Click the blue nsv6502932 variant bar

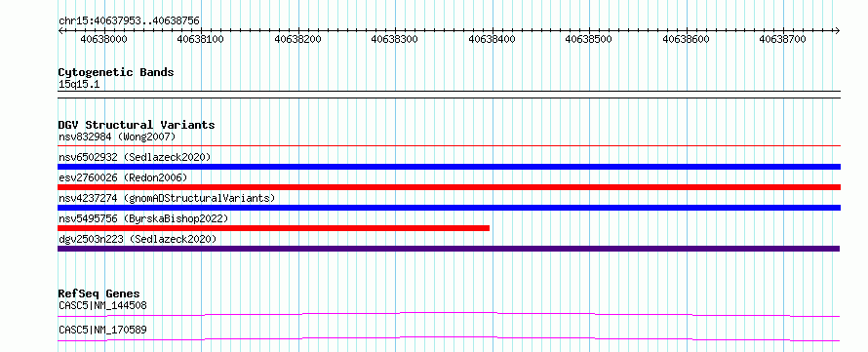pos(449,167)
